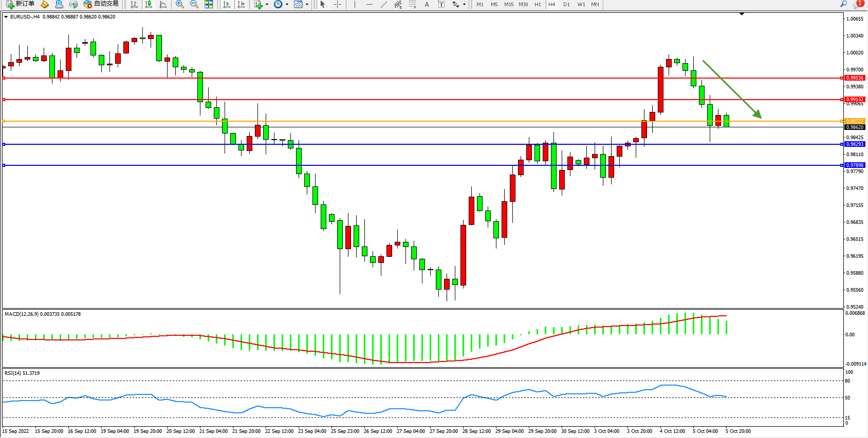Toggle AutoTrading (自动交易) button
The image size is (868, 438).
click(101, 4)
